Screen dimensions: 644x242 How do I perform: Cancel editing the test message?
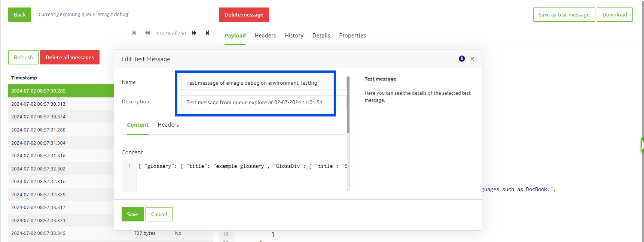(159, 214)
